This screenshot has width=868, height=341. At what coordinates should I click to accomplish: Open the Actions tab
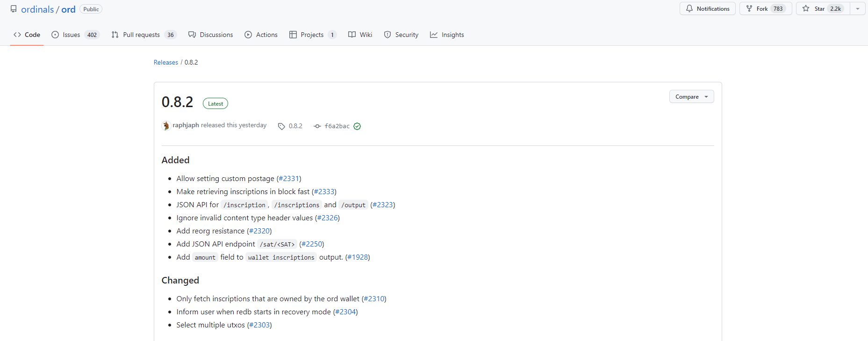point(261,35)
